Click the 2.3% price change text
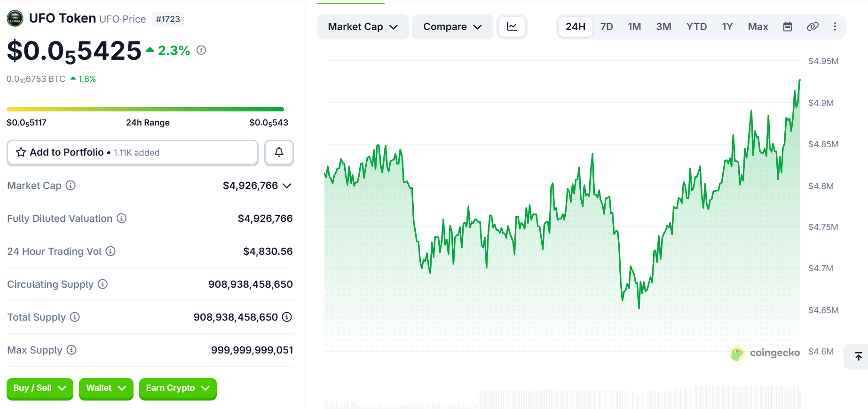The width and height of the screenshot is (868, 409). (174, 50)
